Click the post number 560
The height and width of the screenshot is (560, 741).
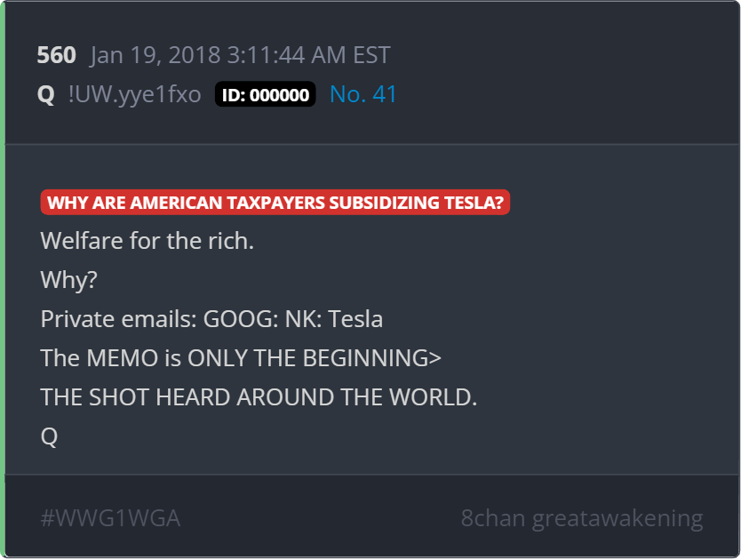(56, 55)
